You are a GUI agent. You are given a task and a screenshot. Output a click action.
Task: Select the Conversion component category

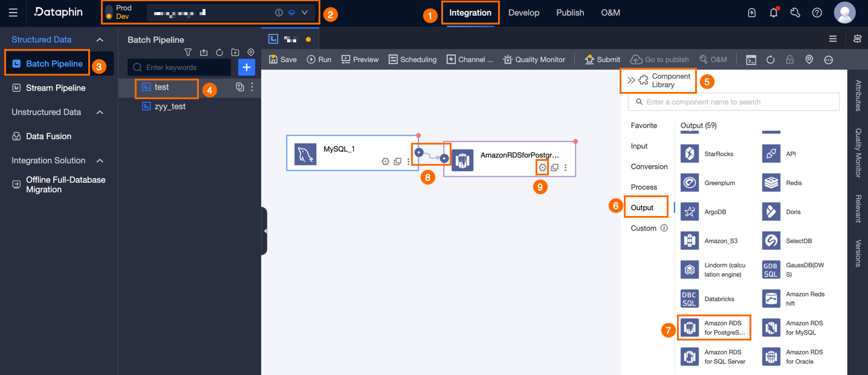point(649,166)
